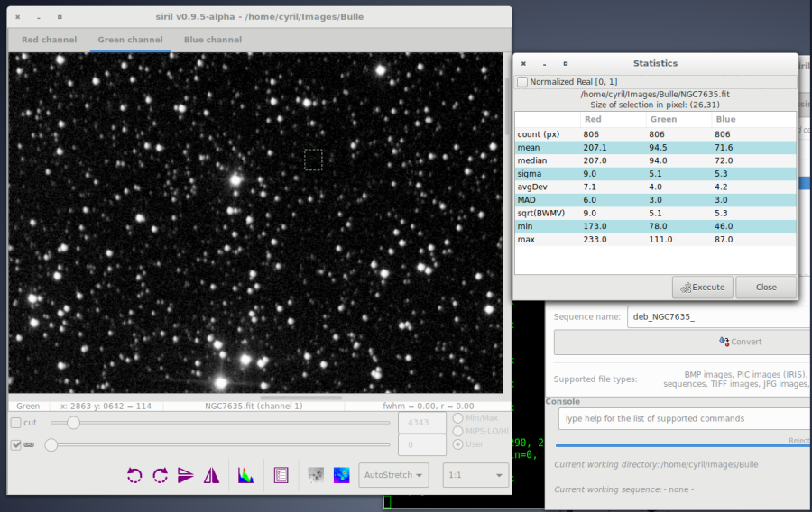This screenshot has width=812, height=512.
Task: Click the rotate counter-clockwise icon
Action: (134, 475)
